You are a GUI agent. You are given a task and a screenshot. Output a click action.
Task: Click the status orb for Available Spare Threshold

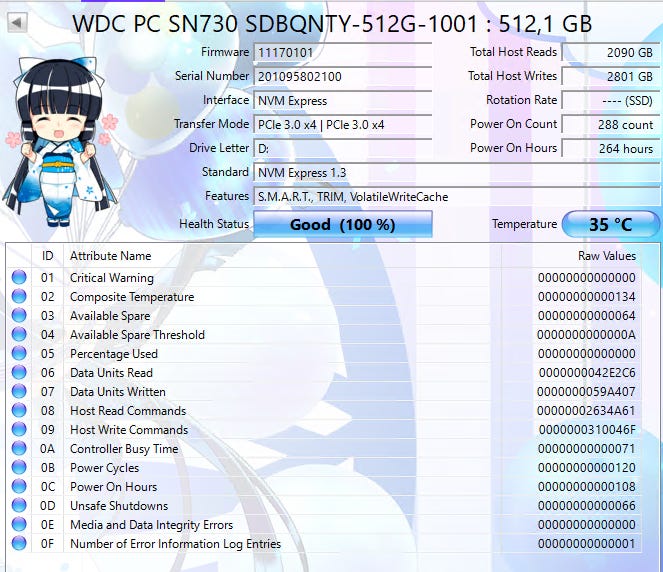(x=19, y=334)
